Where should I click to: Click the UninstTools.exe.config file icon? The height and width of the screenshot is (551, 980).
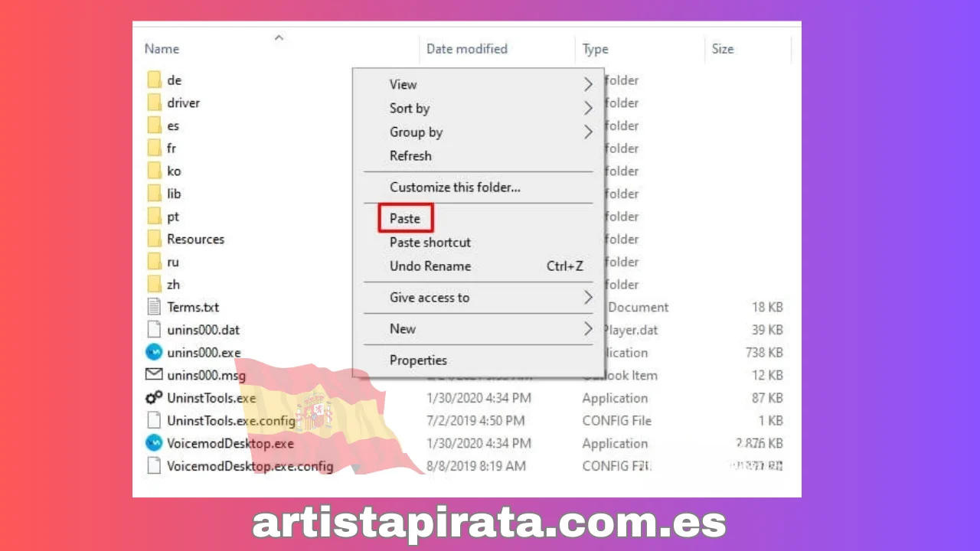[x=155, y=421]
